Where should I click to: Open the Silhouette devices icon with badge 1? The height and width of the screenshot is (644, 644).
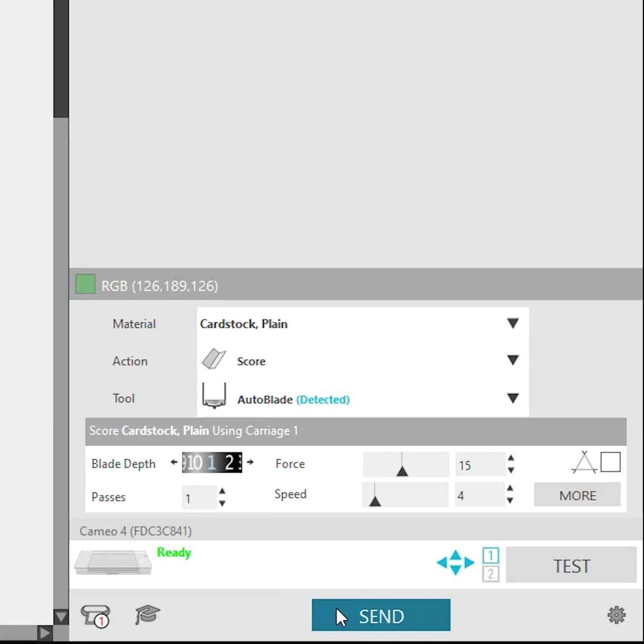tap(96, 615)
